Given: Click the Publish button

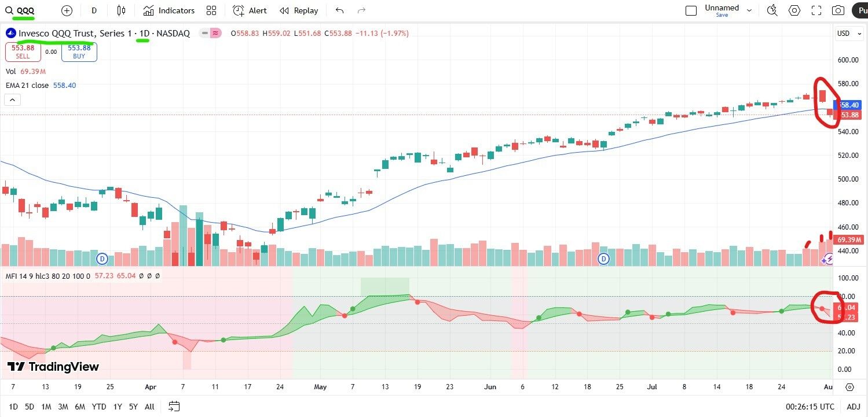Looking at the screenshot, I should 859,10.
